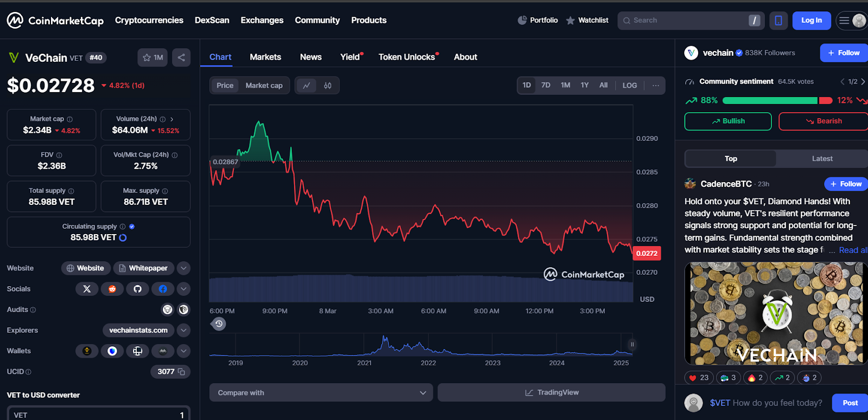This screenshot has height=420, width=868.
Task: Go to next sentiment page arrow
Action: [x=863, y=82]
